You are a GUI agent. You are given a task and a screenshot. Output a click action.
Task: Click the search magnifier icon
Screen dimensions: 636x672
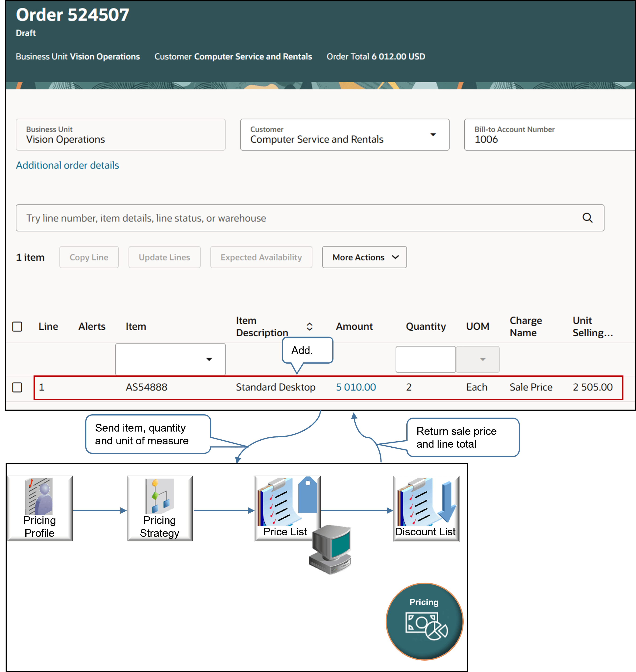click(x=587, y=218)
